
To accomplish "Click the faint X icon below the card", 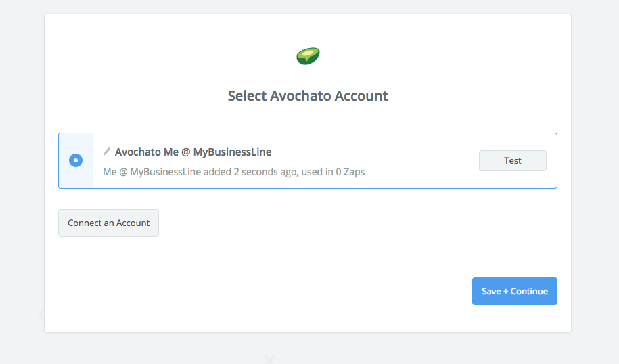I will [269, 359].
